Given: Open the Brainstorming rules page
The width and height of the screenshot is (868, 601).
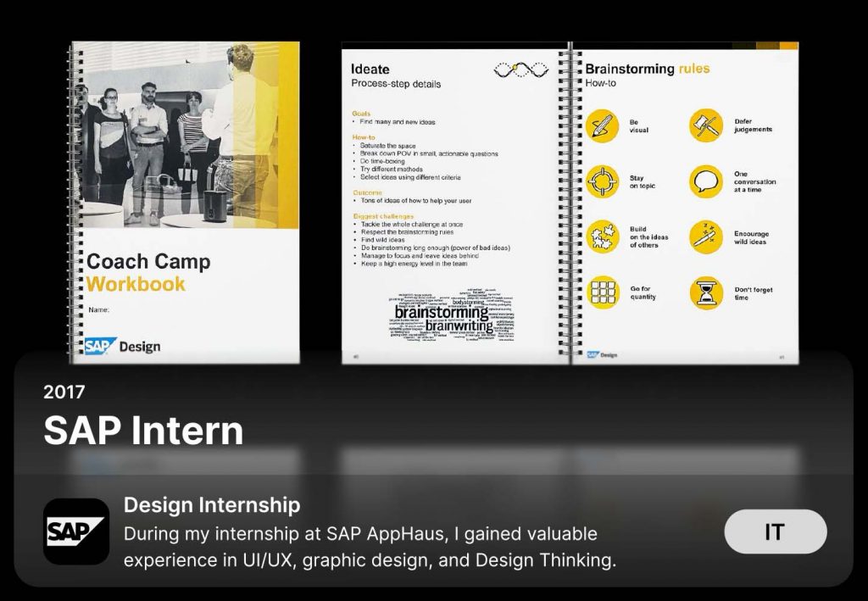Looking at the screenshot, I should pos(685,203).
